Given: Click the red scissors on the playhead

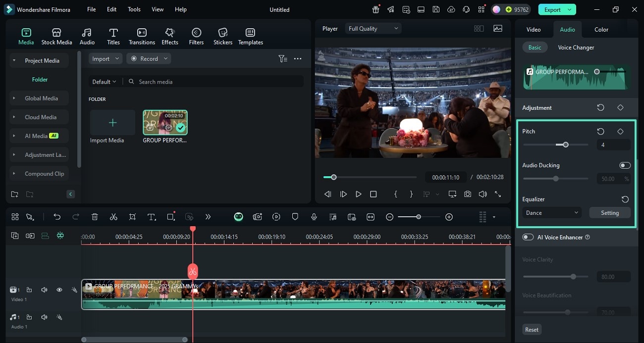Looking at the screenshot, I should [x=193, y=271].
